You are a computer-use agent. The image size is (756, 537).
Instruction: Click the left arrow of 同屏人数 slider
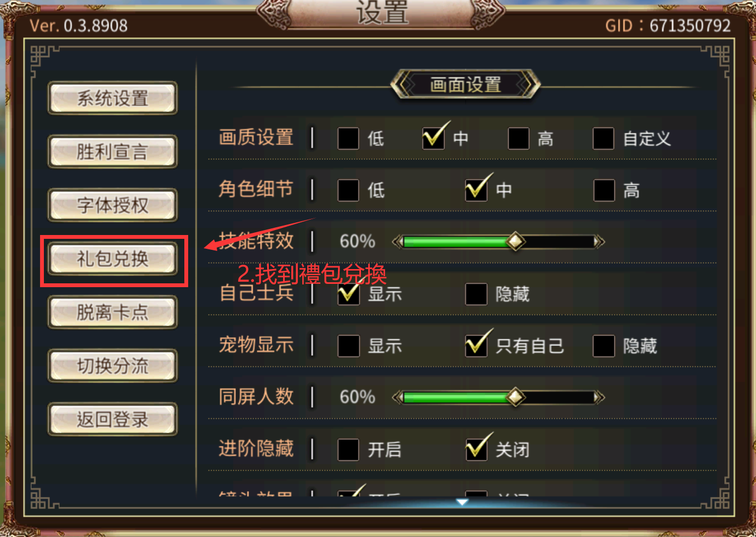tap(397, 397)
